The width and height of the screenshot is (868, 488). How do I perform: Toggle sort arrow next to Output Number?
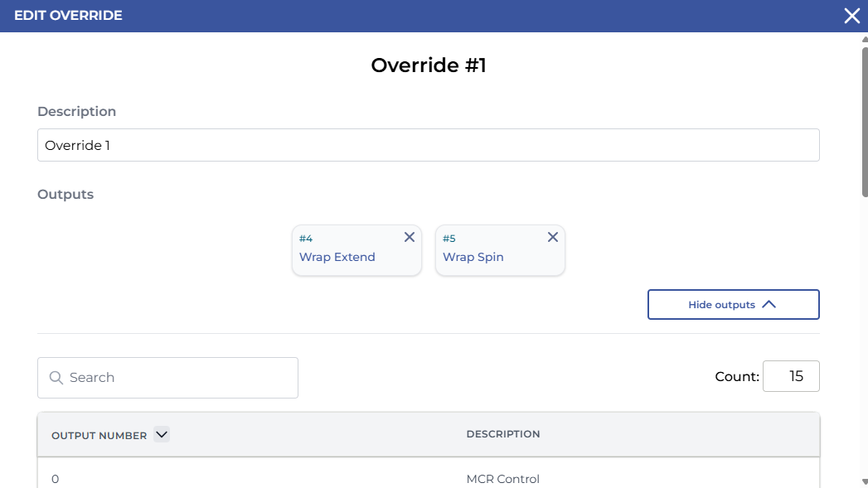(162, 434)
